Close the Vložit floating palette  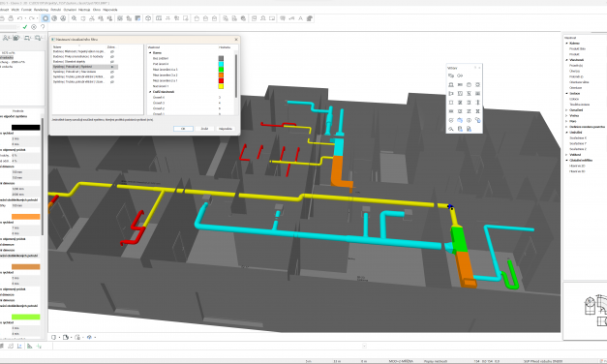tap(479, 68)
